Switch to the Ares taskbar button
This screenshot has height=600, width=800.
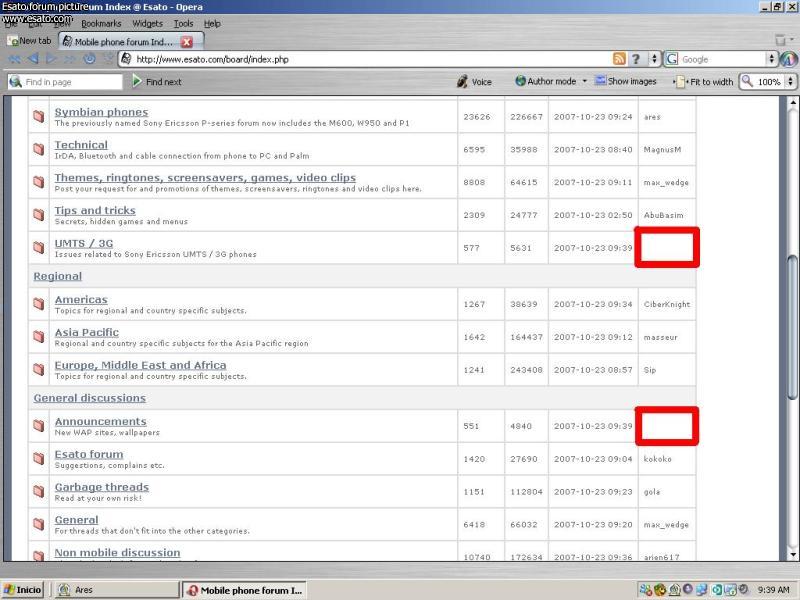tap(117, 590)
